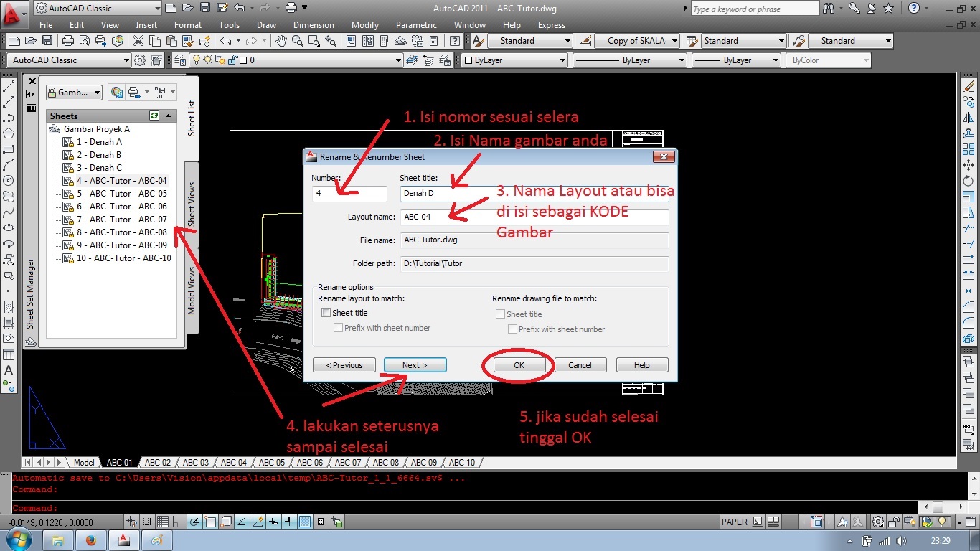Open the sheet selection dropdown in Sheet Set Manager
This screenshot has width=980, height=551.
coord(74,92)
